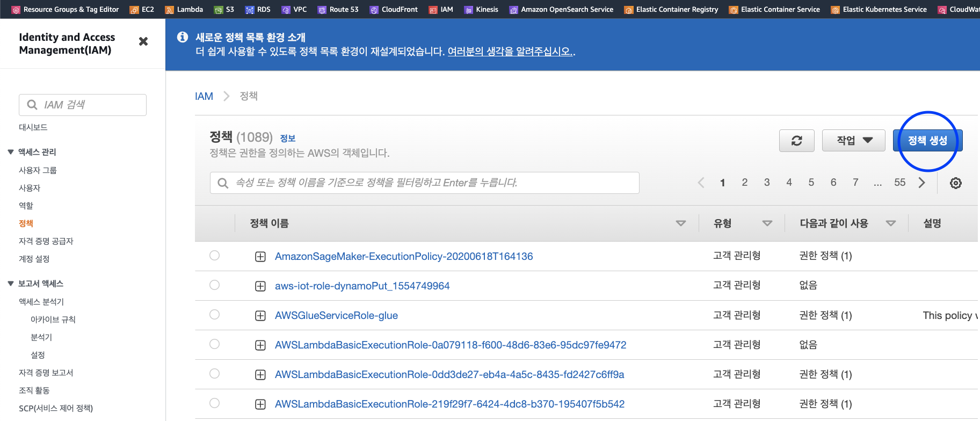
Task: Click the policy filter search field
Action: click(425, 183)
